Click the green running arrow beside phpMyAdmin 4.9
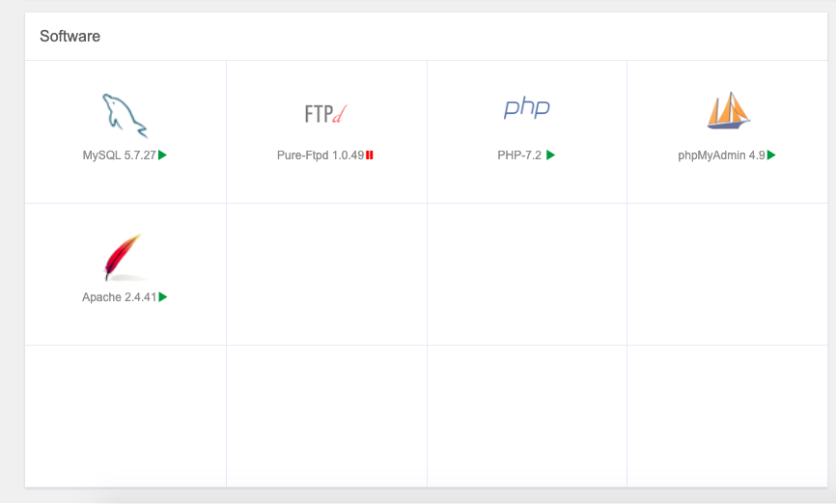Screen dimensions: 836x504 [x=772, y=154]
